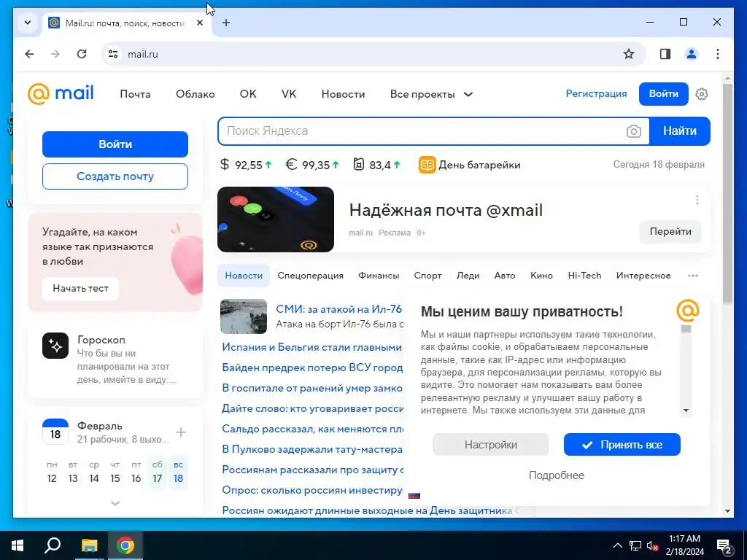
Task: Select the Спецоперация news tab
Action: click(310, 276)
